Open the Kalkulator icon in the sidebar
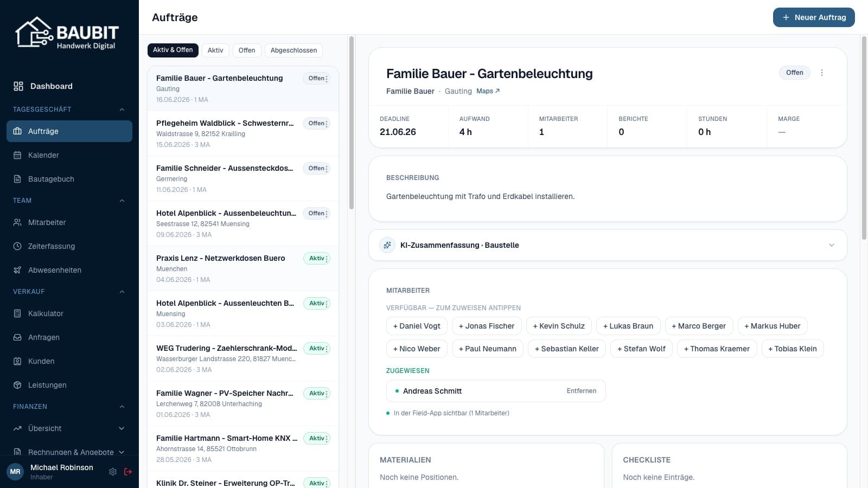The height and width of the screenshot is (488, 868). pyautogui.click(x=17, y=313)
